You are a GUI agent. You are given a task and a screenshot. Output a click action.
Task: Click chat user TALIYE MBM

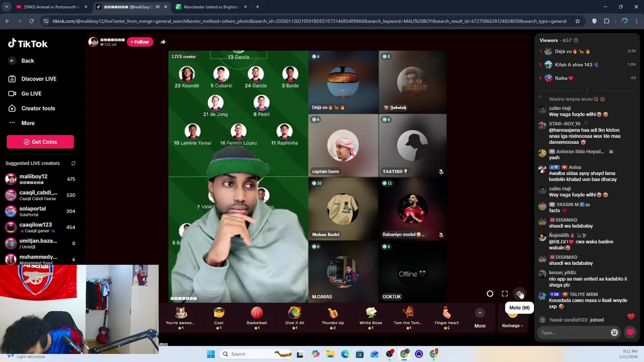584,294
